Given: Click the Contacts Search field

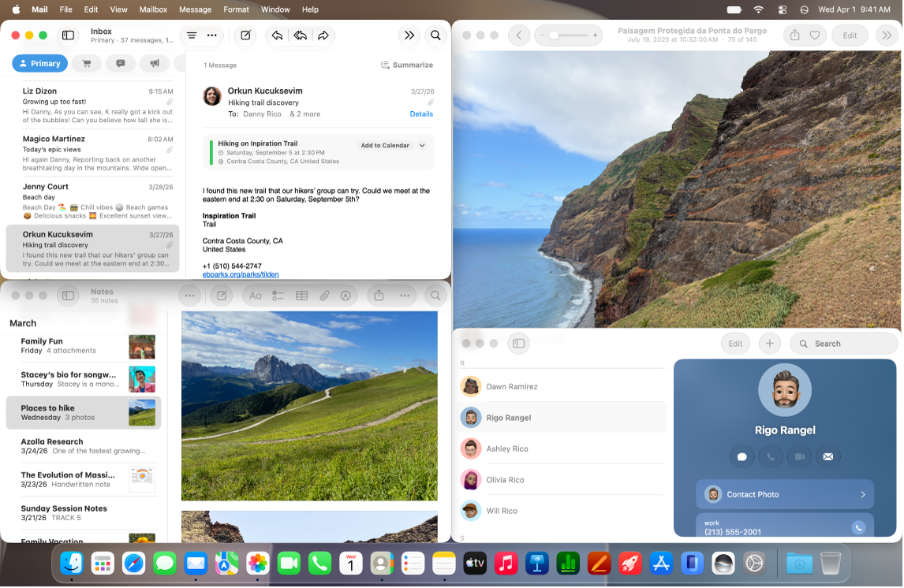Looking at the screenshot, I should point(844,344).
